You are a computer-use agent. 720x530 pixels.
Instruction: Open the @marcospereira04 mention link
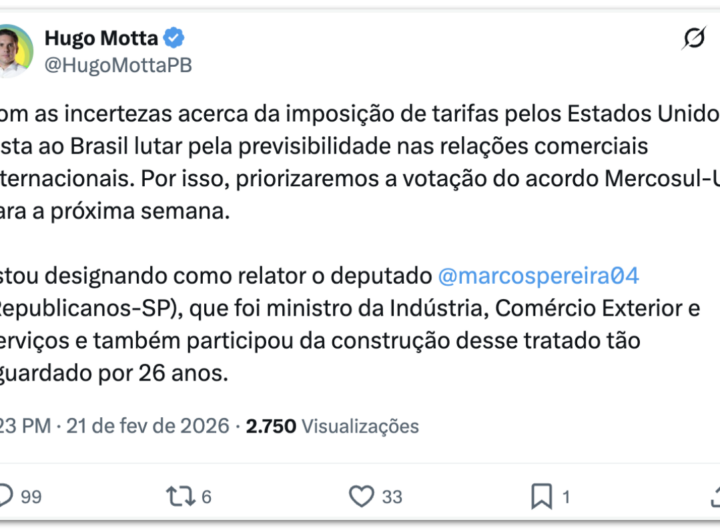[539, 275]
